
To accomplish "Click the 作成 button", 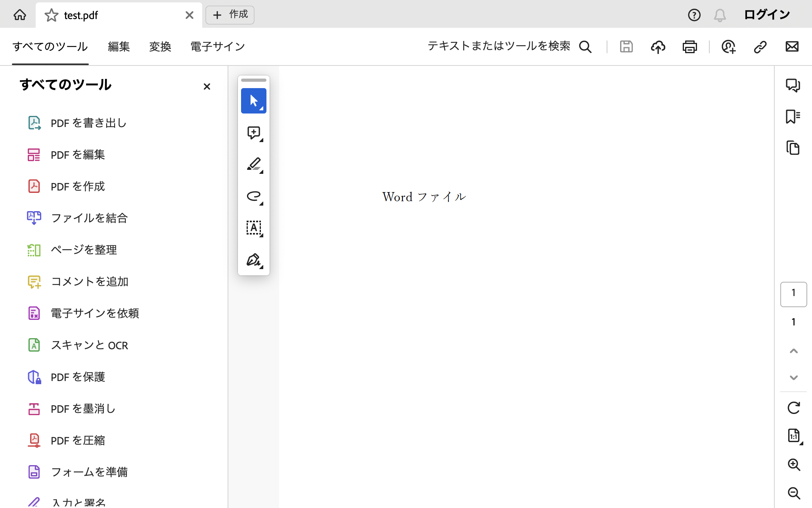I will pyautogui.click(x=230, y=15).
